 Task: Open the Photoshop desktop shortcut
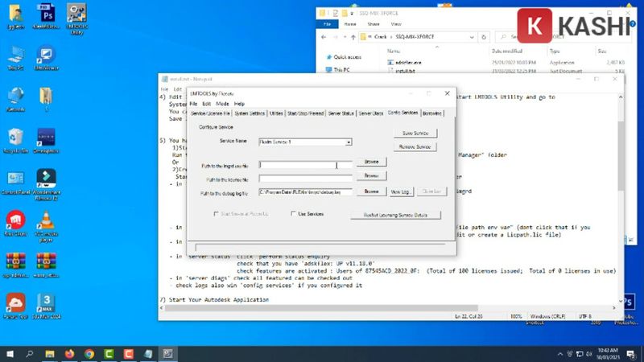[47, 14]
